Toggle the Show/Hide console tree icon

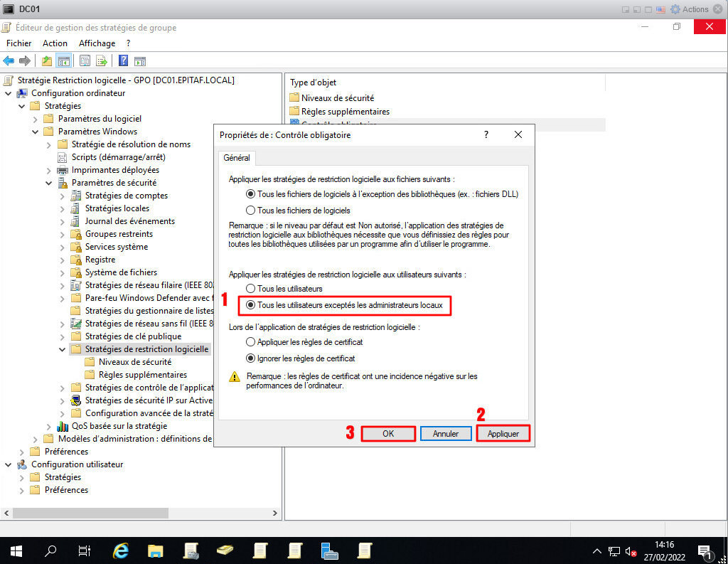tap(63, 60)
